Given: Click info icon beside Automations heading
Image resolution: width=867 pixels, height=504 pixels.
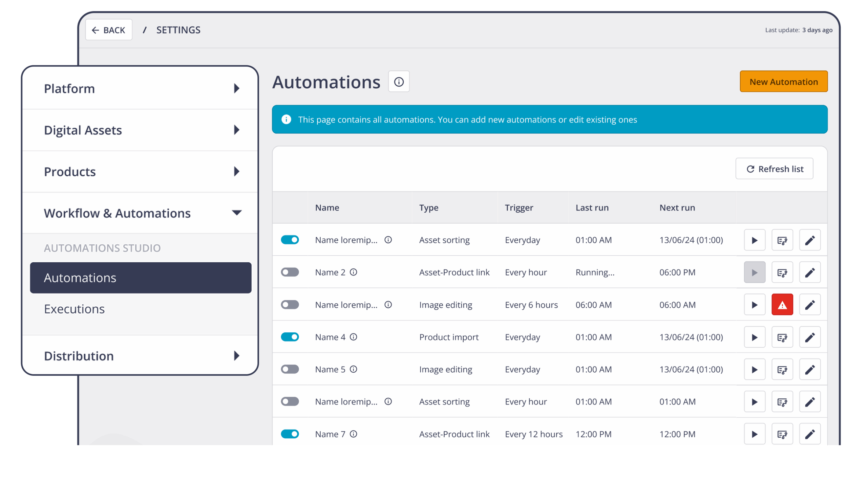Looking at the screenshot, I should [x=399, y=82].
